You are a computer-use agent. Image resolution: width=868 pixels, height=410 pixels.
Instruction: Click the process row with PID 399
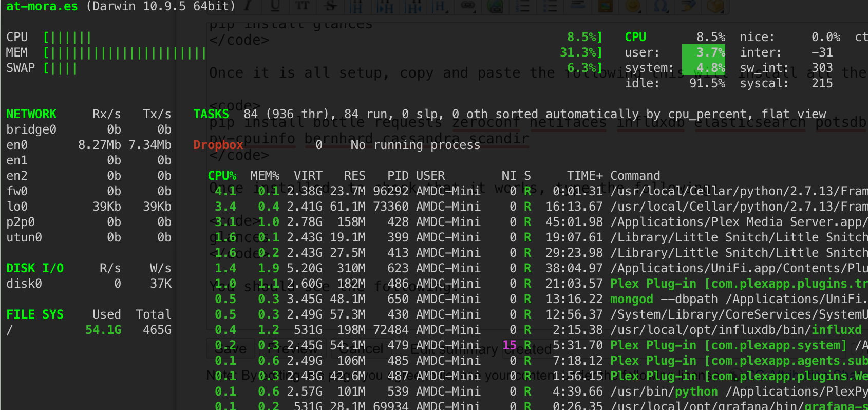(538, 237)
